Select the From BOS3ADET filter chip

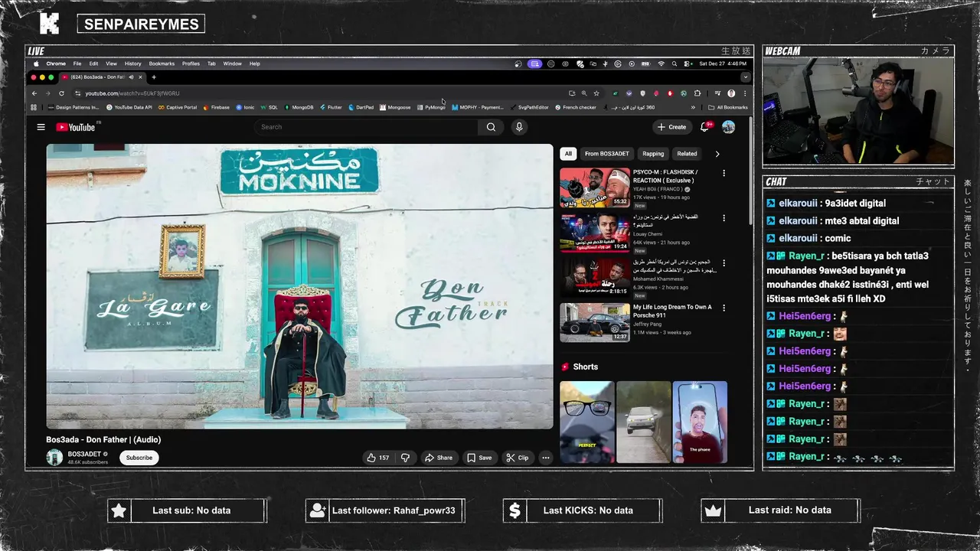coord(607,154)
